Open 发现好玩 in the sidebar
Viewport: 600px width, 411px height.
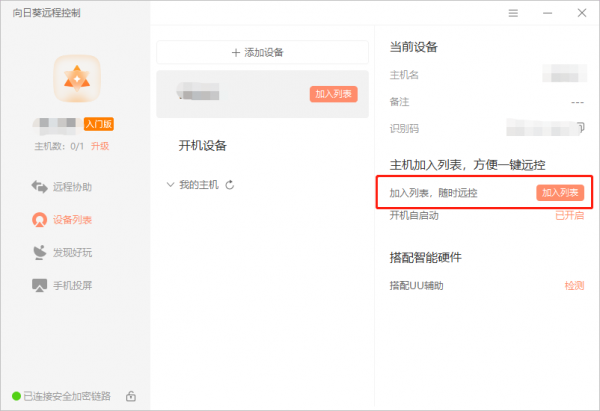click(x=62, y=253)
